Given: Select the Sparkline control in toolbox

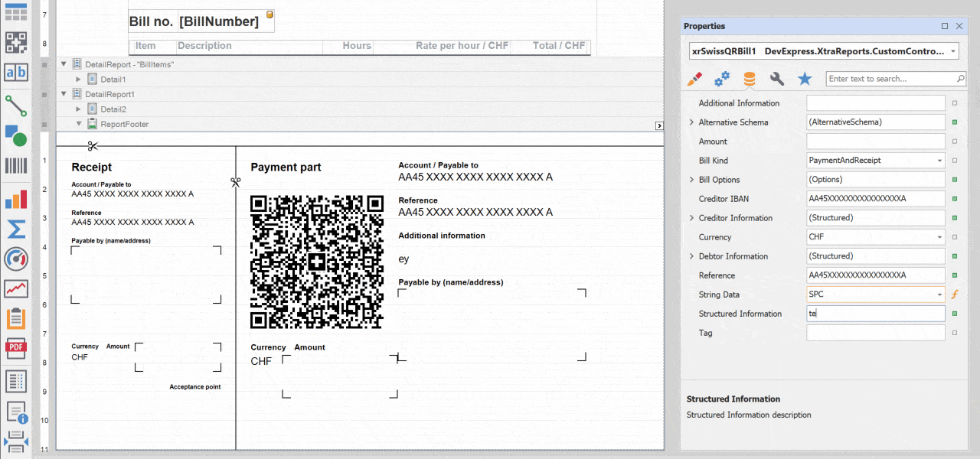Looking at the screenshot, I should pos(16,288).
